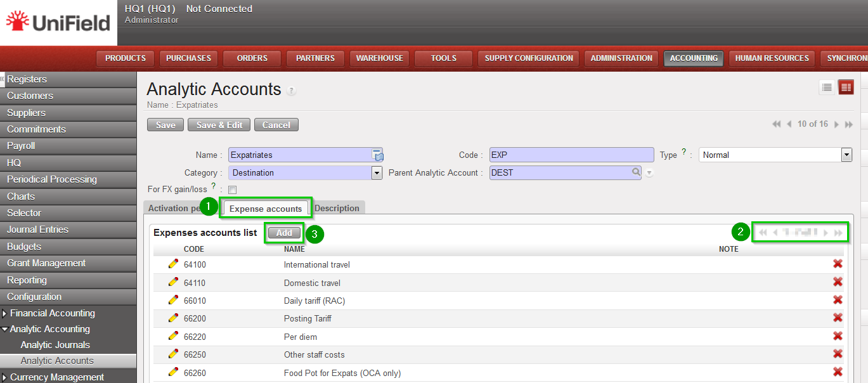The width and height of the screenshot is (868, 383).
Task: Toggle the For FX gain/loss checkbox
Action: pos(232,190)
